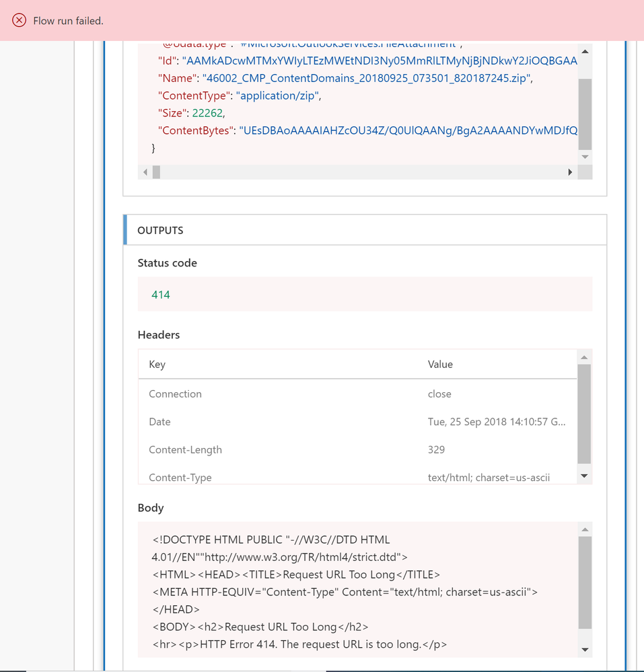The image size is (644, 672).
Task: Click the up arrow of Headers table scrollbar
Action: (584, 357)
